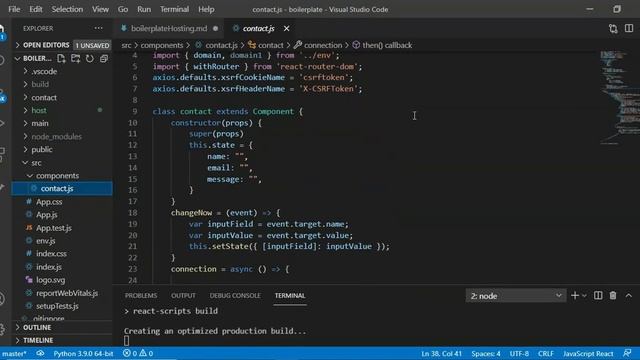Create a new folder in the explorer

click(76, 58)
